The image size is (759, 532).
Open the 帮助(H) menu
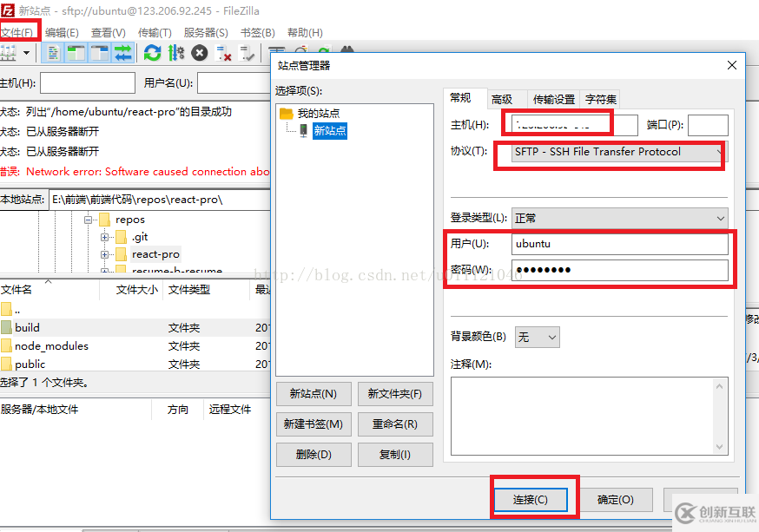coord(305,32)
